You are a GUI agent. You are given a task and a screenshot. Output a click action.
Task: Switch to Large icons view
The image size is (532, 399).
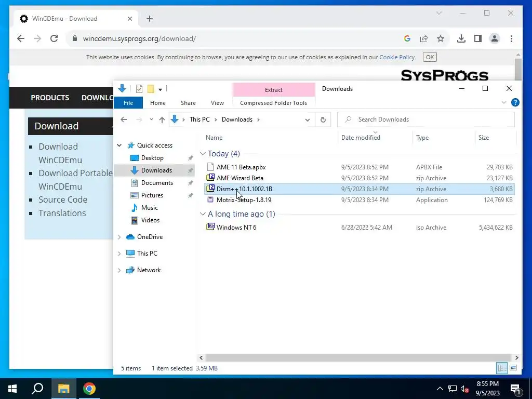click(x=513, y=368)
